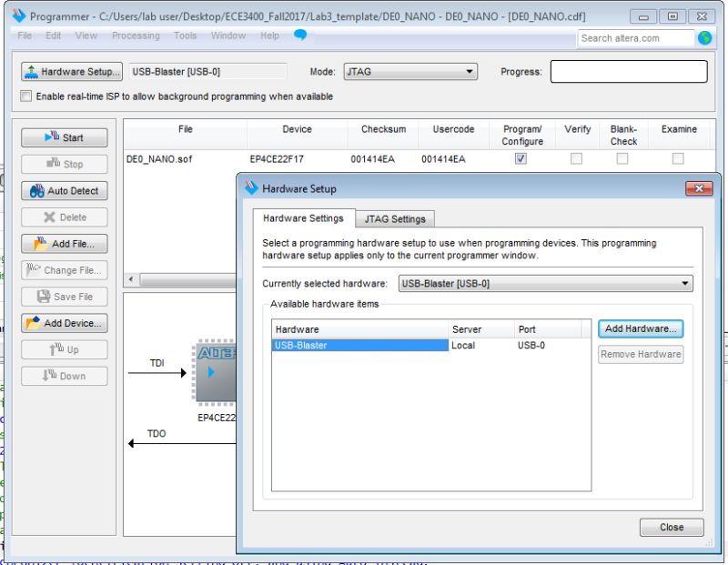The width and height of the screenshot is (728, 565).
Task: Run Auto Detect for devices
Action: point(64,190)
